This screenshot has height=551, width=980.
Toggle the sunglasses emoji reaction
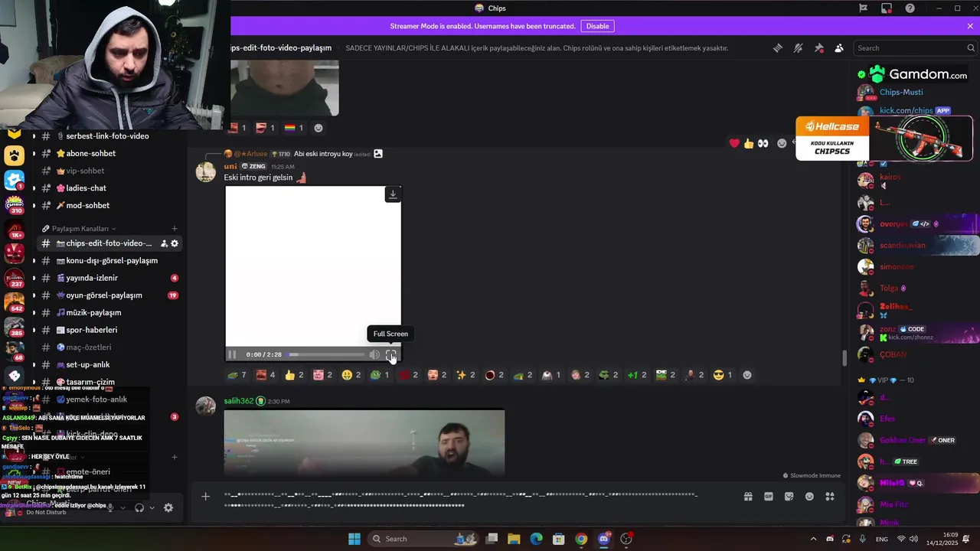(723, 375)
